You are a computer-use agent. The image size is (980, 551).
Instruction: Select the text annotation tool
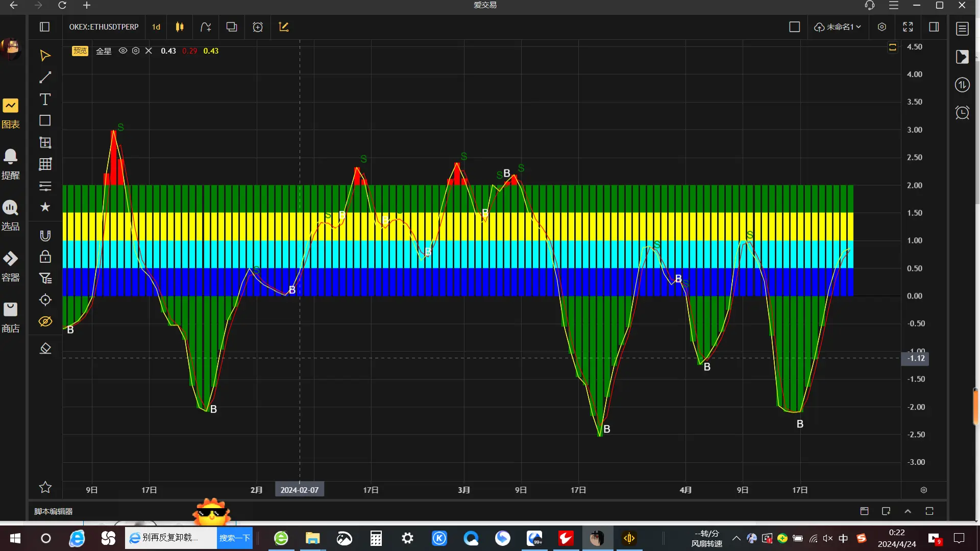[x=45, y=99]
